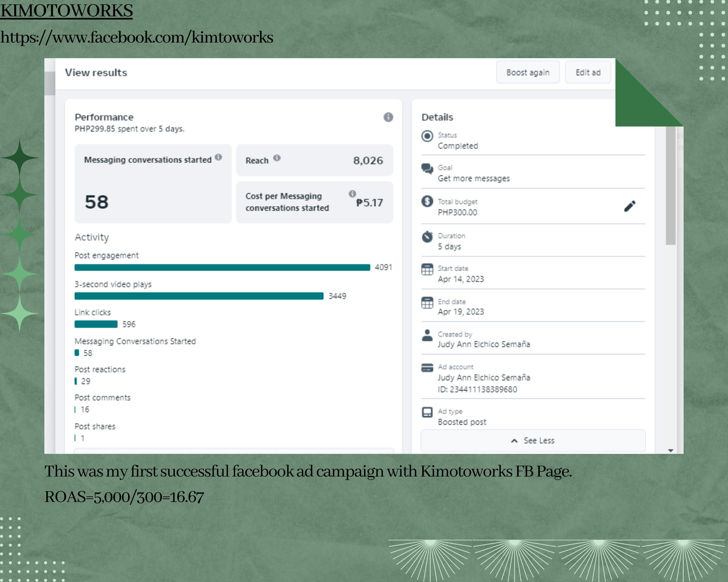Click the Performance info icon
The width and height of the screenshot is (728, 582).
(x=388, y=117)
